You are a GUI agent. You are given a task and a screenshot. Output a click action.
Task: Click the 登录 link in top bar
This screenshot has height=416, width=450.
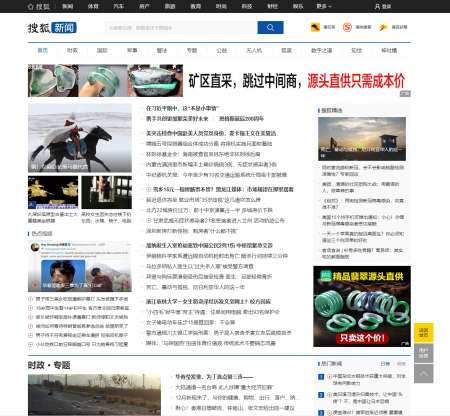[x=386, y=6]
